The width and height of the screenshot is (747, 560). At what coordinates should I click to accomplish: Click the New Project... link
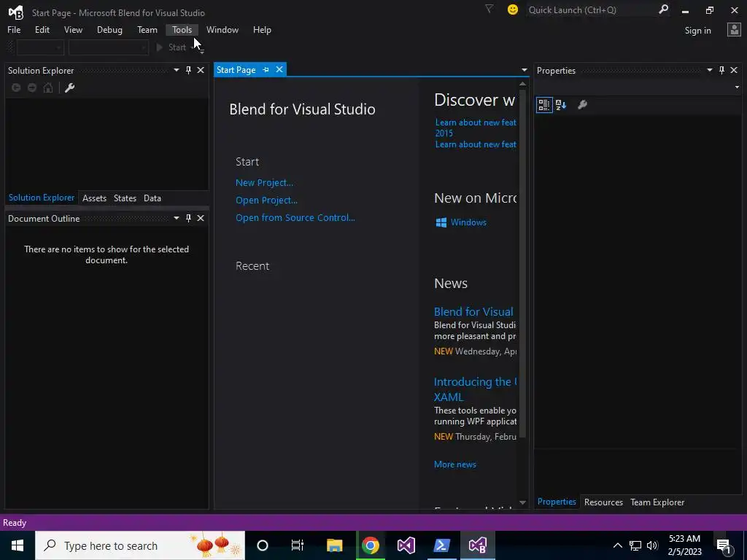point(264,183)
